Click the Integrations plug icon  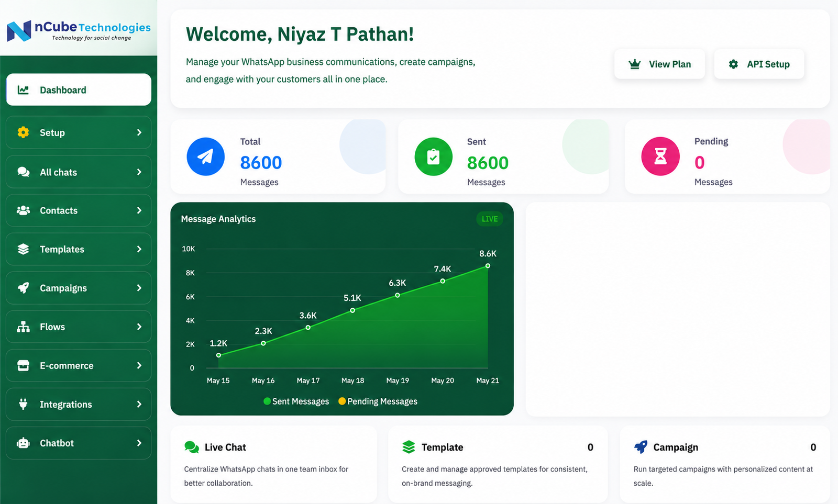coord(23,404)
